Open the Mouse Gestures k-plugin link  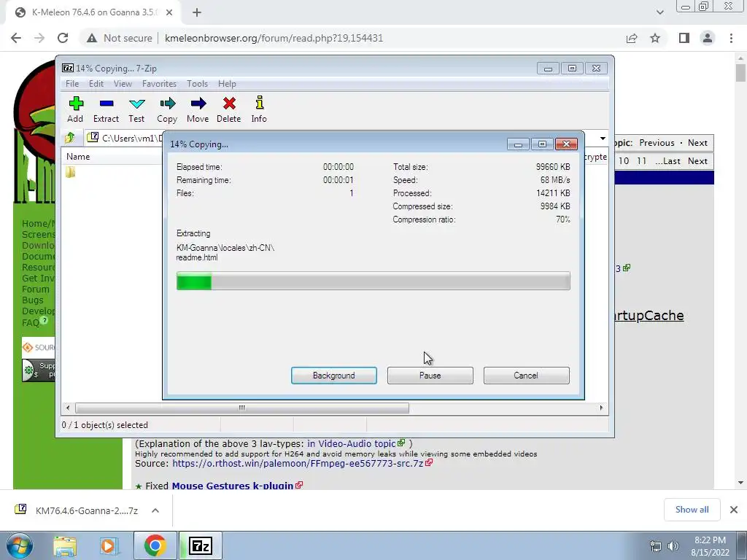[233, 485]
